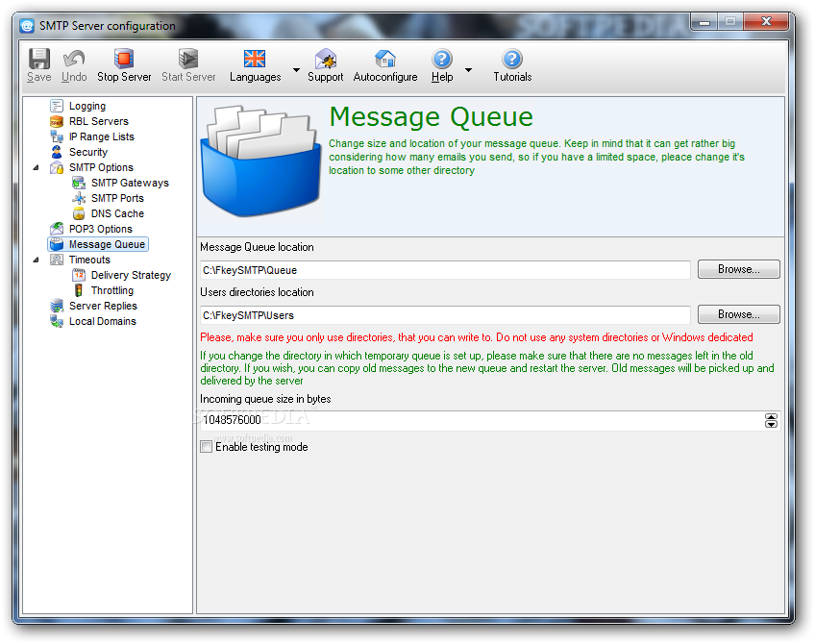Collapse the SMTP Options tree node
The height and width of the screenshot is (644, 815).
(x=36, y=168)
